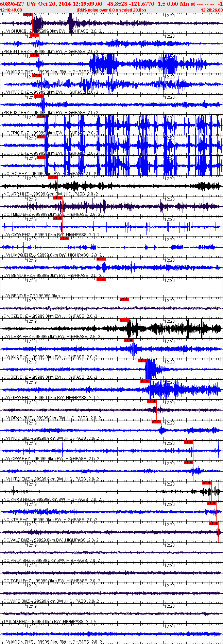This screenshot has height=644, width=223.
Task: Click red pick marker on NC KTR trace
Action: (211, 503)
